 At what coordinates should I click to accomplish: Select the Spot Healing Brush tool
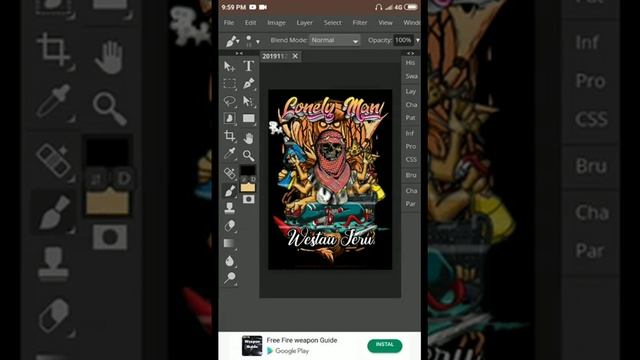tap(230, 173)
